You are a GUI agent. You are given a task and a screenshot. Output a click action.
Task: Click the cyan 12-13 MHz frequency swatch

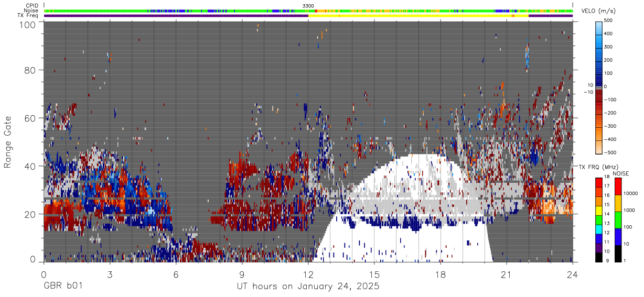tap(598, 229)
